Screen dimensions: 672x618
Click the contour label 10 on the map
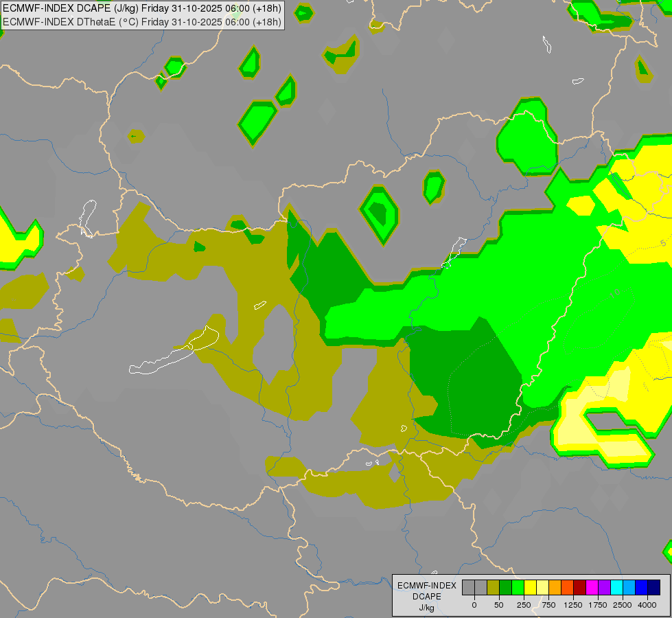(615, 293)
